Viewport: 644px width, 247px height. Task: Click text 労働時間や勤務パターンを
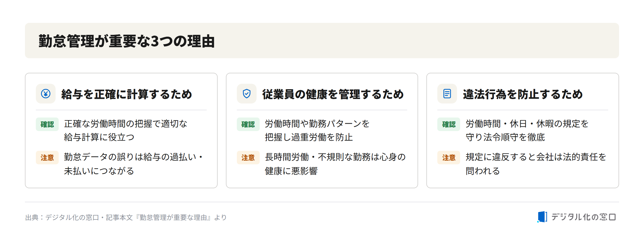tap(317, 124)
